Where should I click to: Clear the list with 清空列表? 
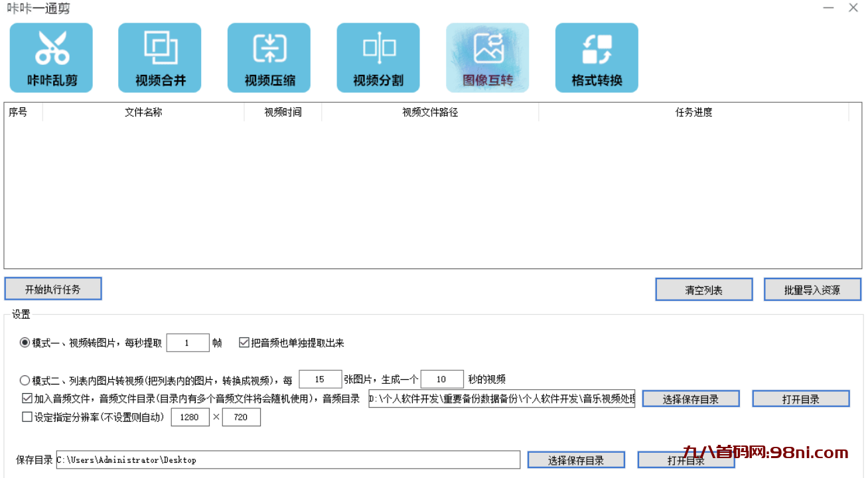point(703,289)
